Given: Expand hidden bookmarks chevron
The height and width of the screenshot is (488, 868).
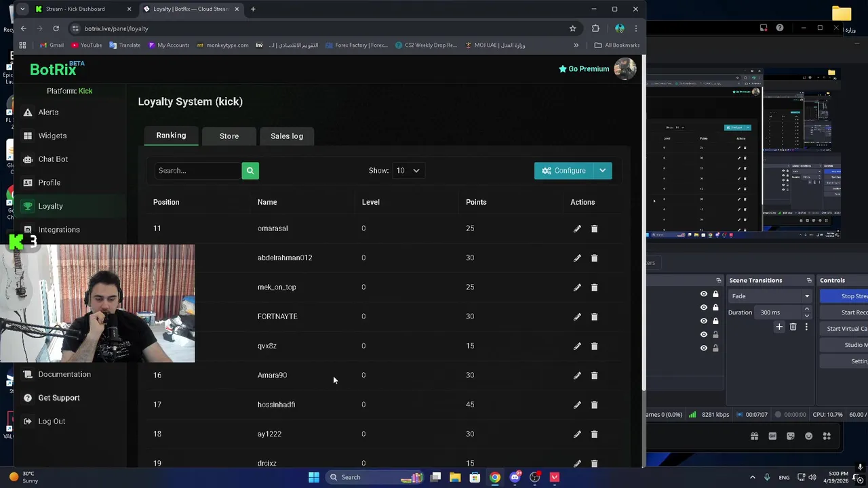Looking at the screenshot, I should coord(576,45).
